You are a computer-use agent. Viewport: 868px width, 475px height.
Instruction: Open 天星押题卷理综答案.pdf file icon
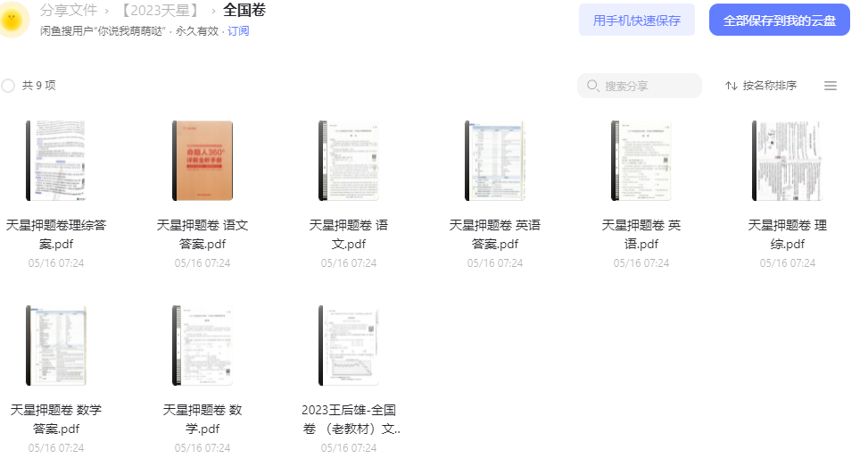click(x=56, y=161)
